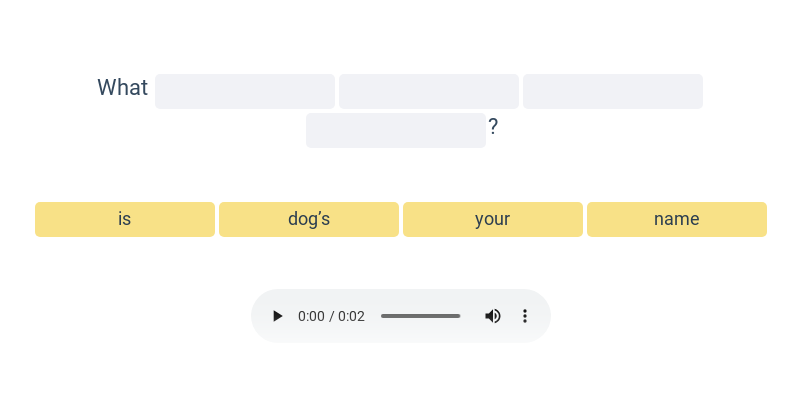
Task: Play the audio clip
Action: tap(278, 316)
